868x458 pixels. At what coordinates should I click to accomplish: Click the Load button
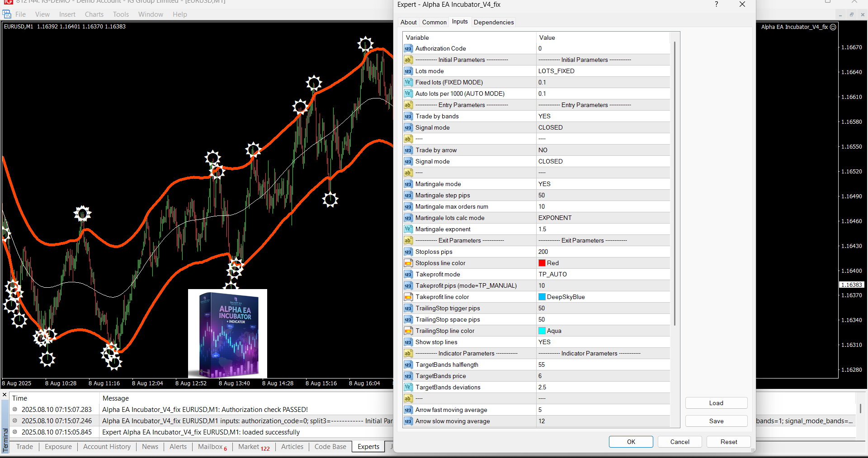[x=716, y=403]
